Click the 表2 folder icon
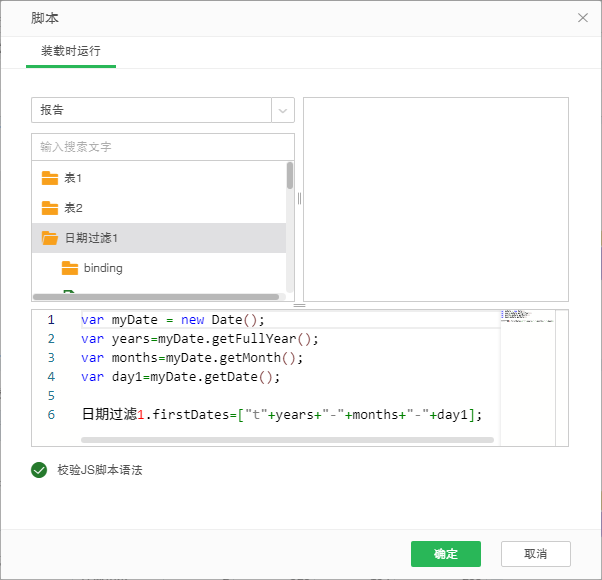The height and width of the screenshot is (580, 602). coord(50,208)
